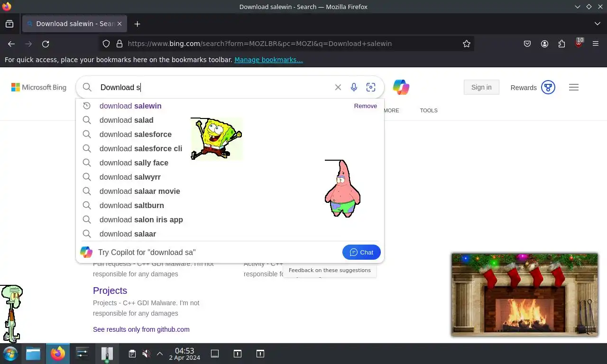Open Rewards trophy icon
The width and height of the screenshot is (607, 364).
(x=548, y=87)
